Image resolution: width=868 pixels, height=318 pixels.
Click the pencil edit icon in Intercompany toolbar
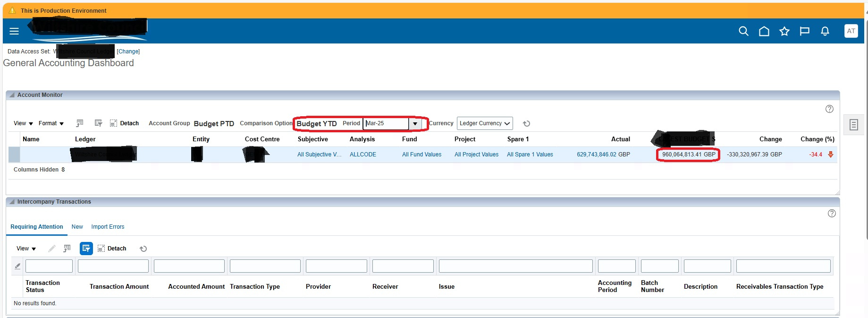point(52,249)
